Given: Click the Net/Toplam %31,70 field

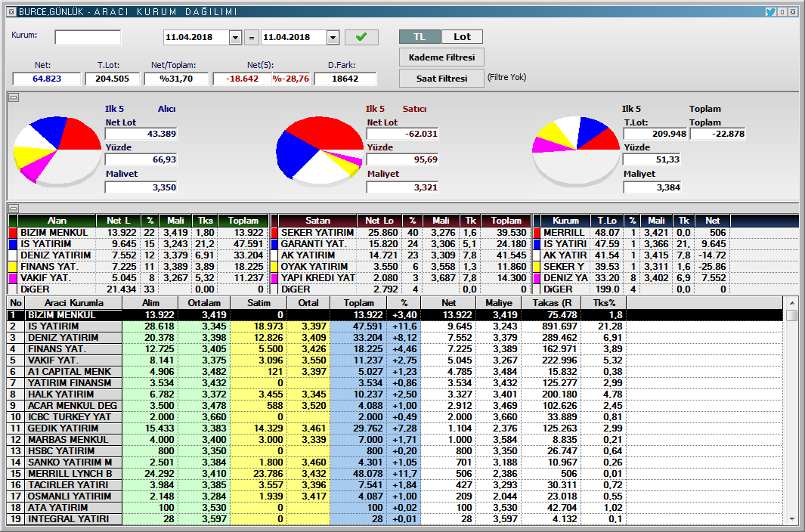Looking at the screenshot, I should click(x=176, y=79).
